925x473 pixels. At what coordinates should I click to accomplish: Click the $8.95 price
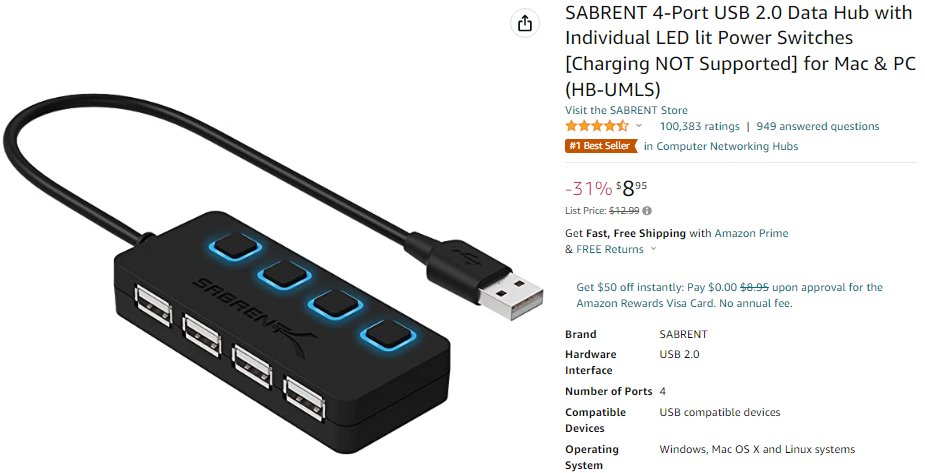coord(631,188)
